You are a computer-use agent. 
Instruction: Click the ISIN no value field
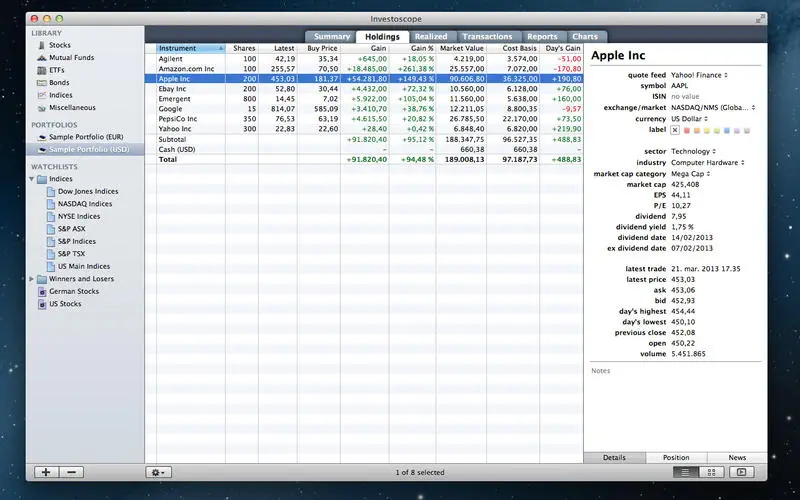coord(685,96)
